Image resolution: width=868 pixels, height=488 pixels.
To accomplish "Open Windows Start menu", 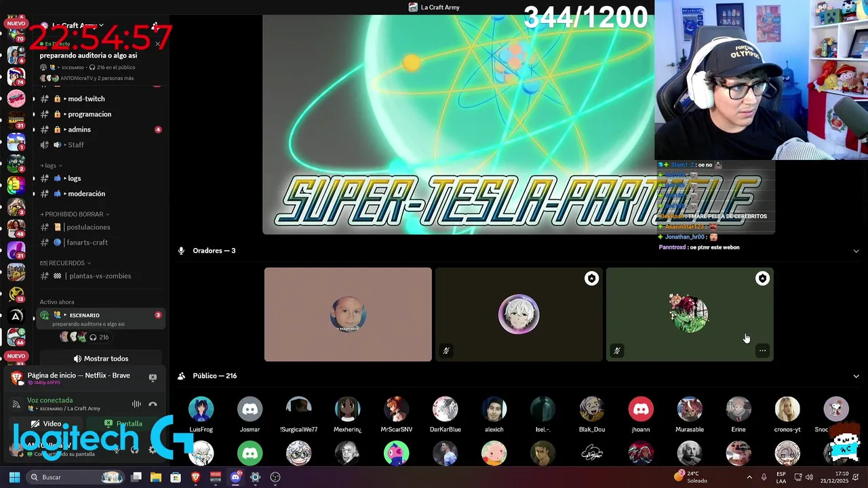I will click(x=14, y=477).
